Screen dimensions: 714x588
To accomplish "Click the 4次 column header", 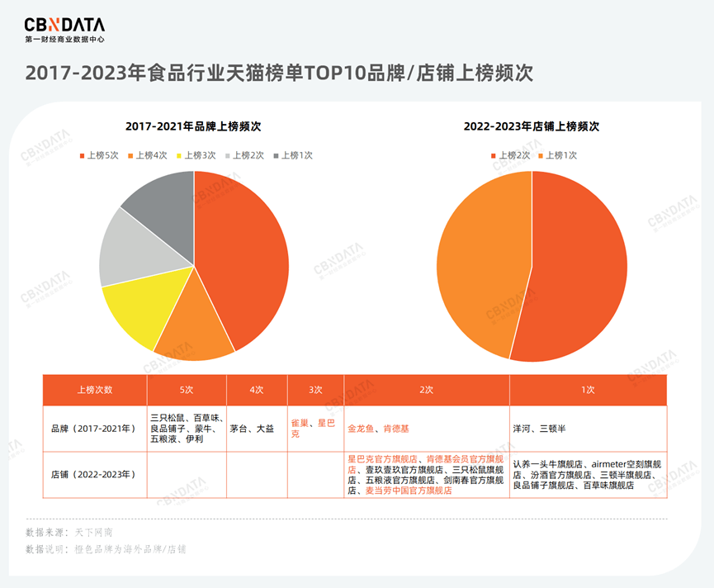I will pos(257,390).
